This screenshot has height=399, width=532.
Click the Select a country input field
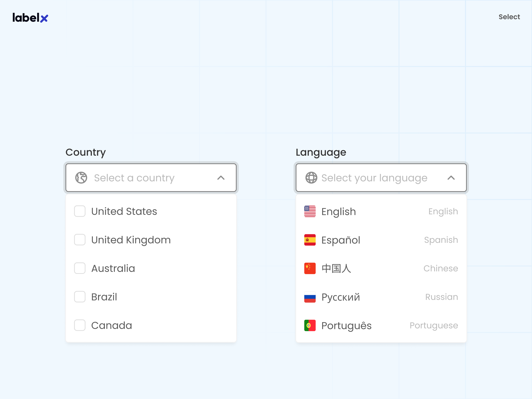click(x=134, y=178)
